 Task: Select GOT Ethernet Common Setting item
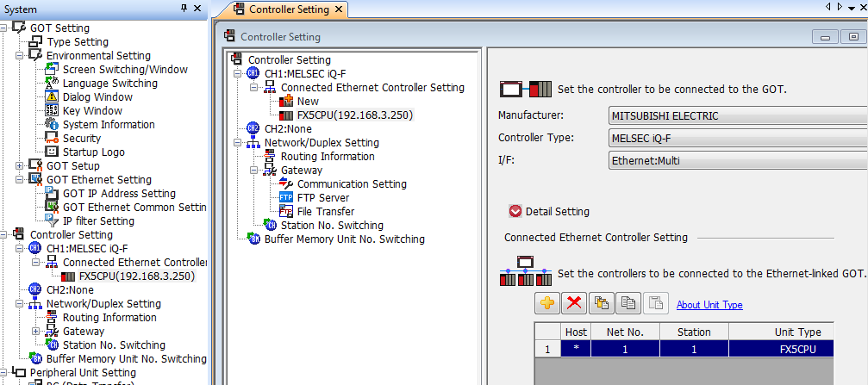(x=134, y=208)
